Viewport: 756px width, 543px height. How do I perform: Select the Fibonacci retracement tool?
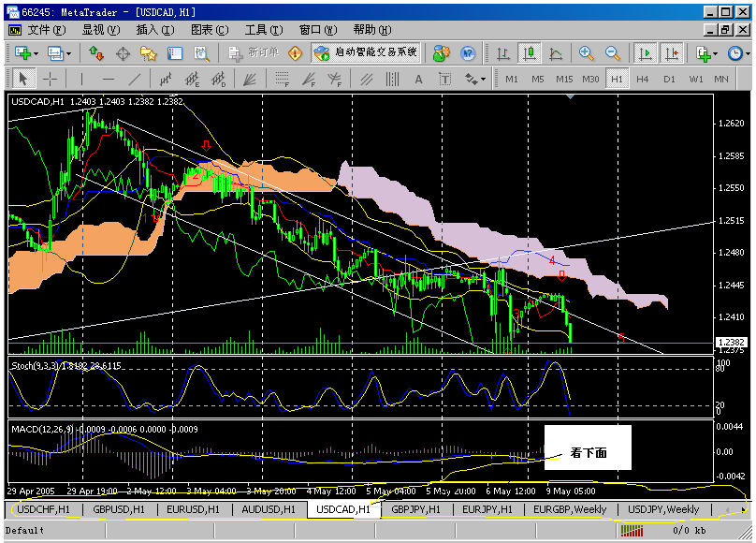point(281,78)
